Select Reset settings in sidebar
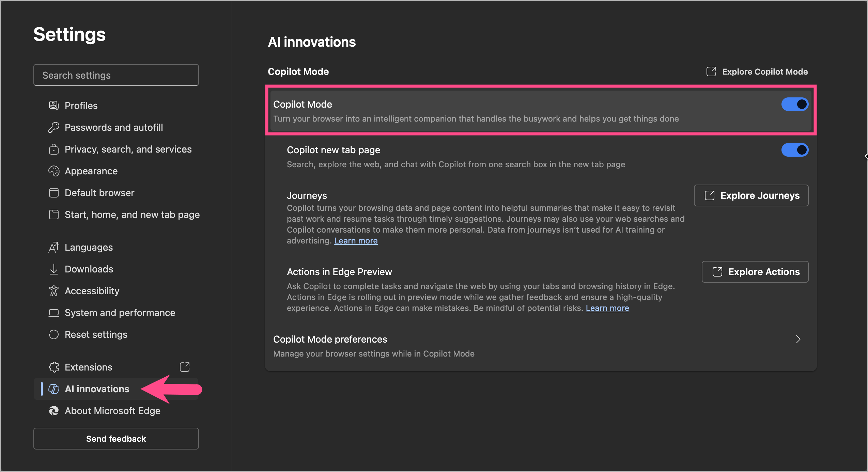 click(96, 334)
